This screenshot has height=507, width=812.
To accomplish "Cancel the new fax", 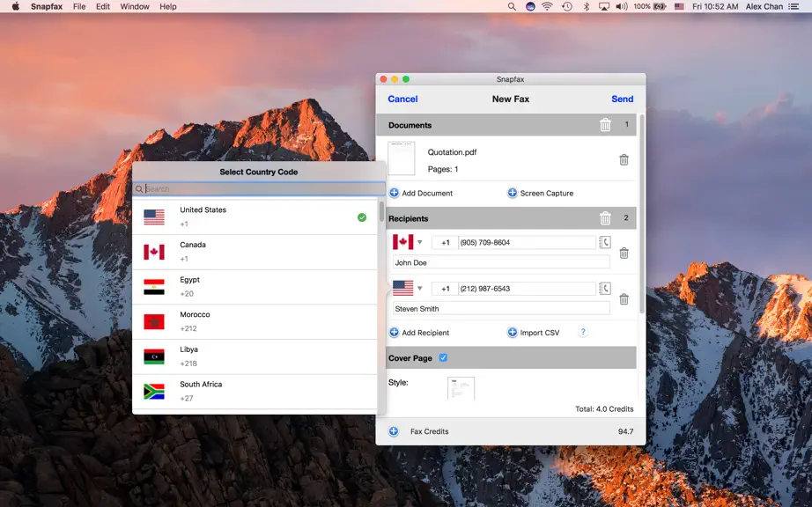I will coord(402,99).
